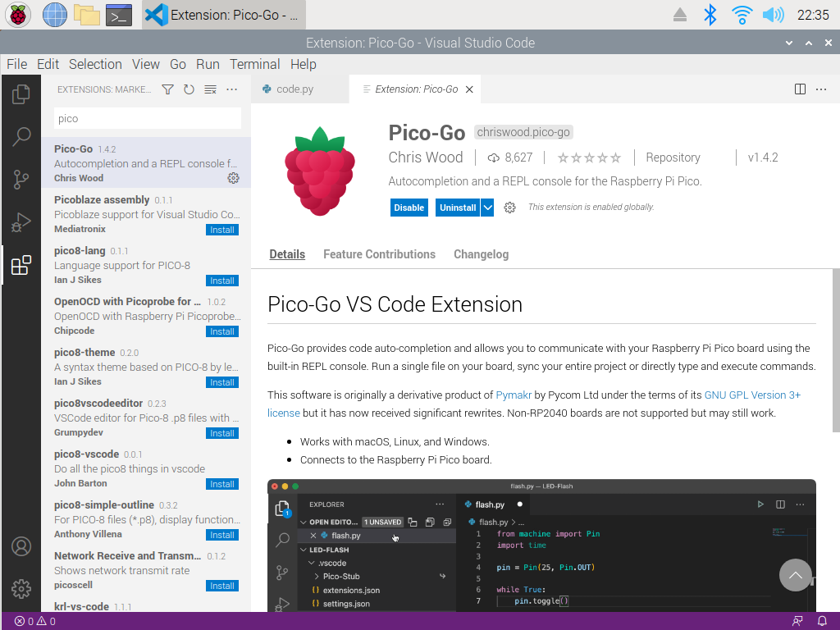Install the pico8-vscode extension

[x=222, y=484]
